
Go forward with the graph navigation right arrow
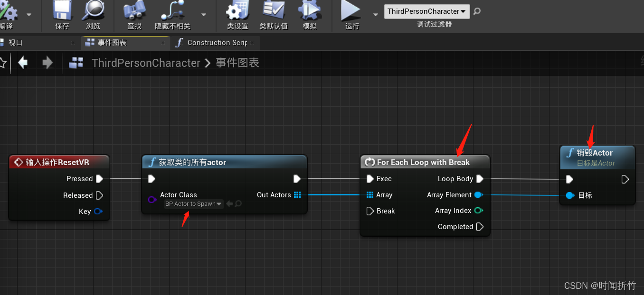[x=47, y=63]
